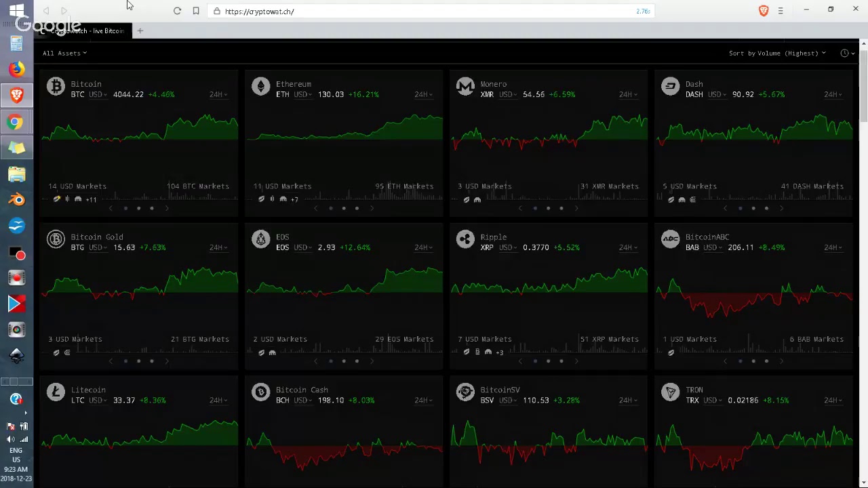Open the clock time-range dropdown at top right
Viewport: 868px width, 488px height.
(x=847, y=53)
